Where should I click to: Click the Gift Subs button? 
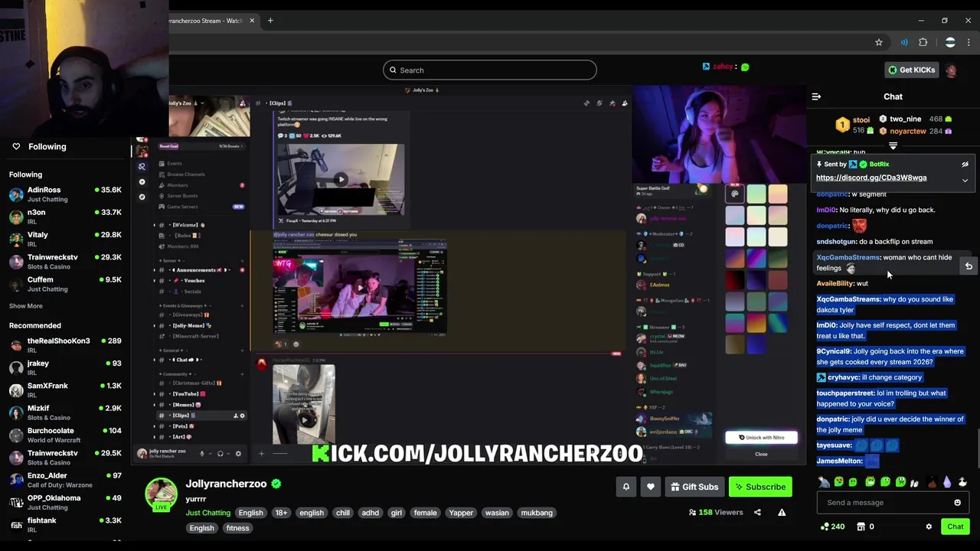[x=694, y=487]
